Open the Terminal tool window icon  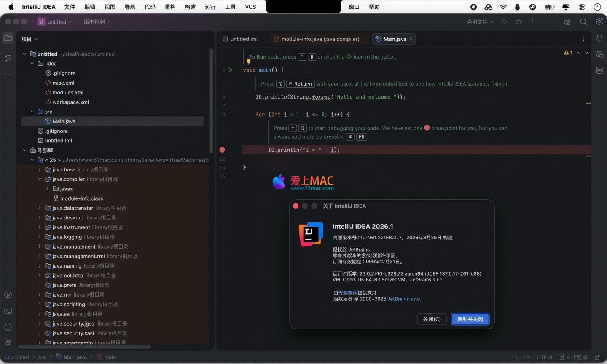[x=8, y=311]
